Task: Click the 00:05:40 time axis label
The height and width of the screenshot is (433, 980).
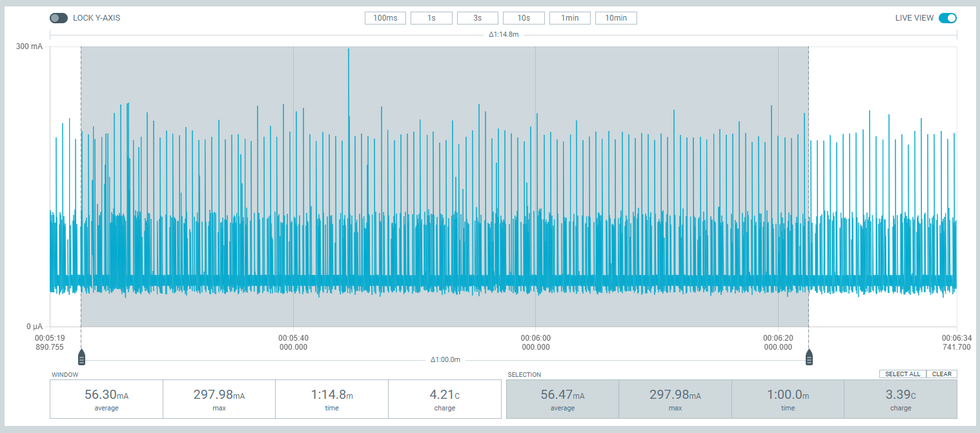Action: (293, 342)
